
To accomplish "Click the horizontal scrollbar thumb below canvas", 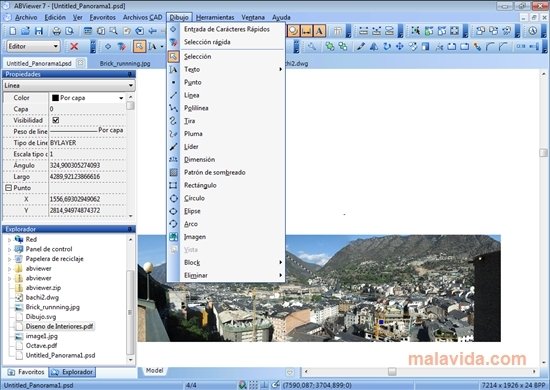I will coord(392,371).
